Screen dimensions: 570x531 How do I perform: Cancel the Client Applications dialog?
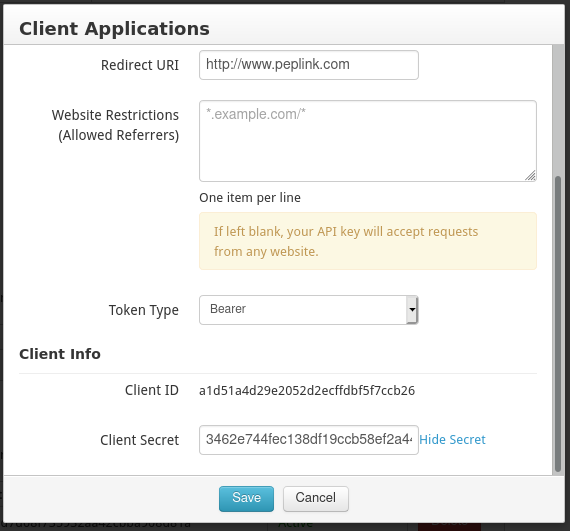[x=316, y=499]
